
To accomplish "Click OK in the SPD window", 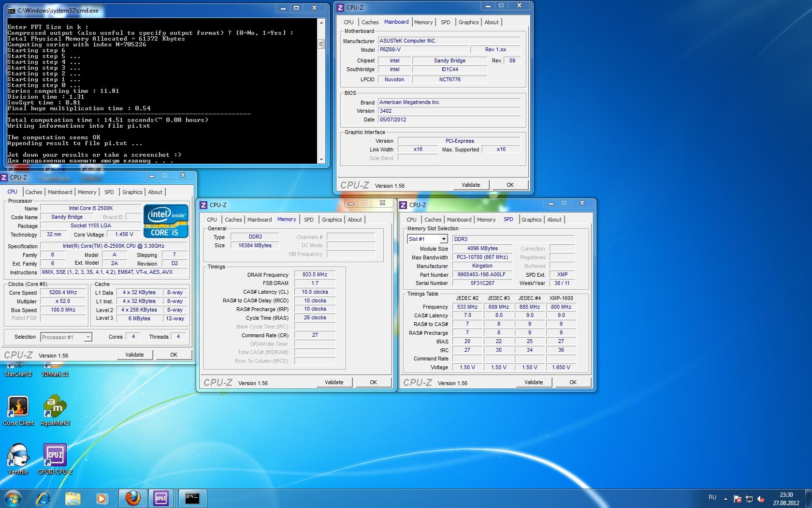I will click(x=573, y=382).
